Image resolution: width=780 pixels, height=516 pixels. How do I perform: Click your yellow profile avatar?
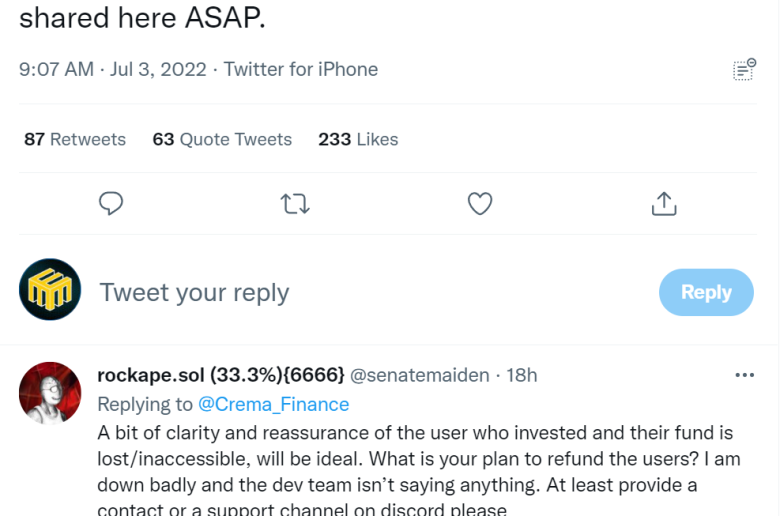pyautogui.click(x=50, y=290)
